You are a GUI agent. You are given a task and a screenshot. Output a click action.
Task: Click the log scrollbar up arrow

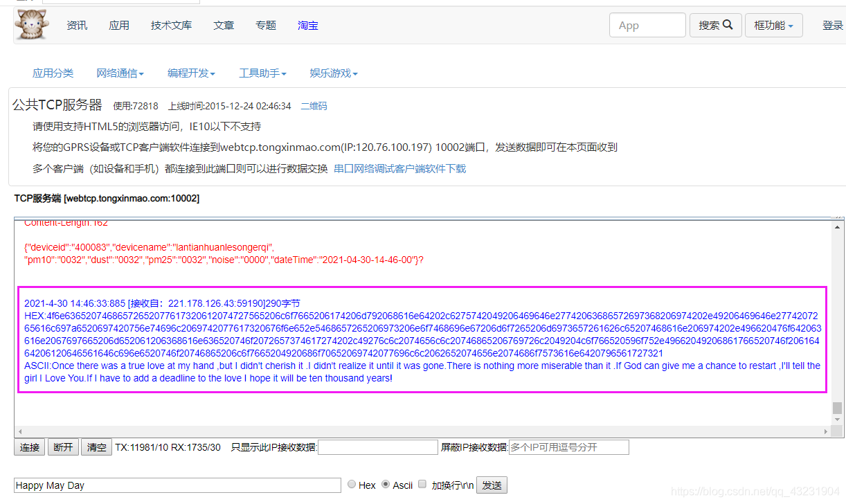pyautogui.click(x=838, y=226)
